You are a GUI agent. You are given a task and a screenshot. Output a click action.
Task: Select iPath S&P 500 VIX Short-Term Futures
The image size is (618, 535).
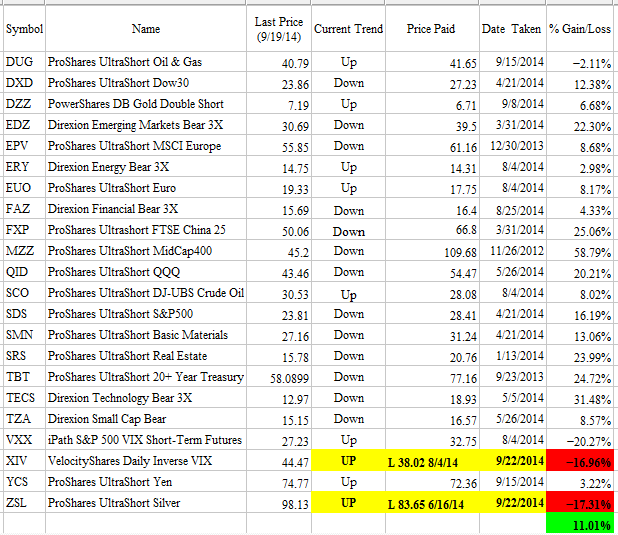[x=146, y=440]
